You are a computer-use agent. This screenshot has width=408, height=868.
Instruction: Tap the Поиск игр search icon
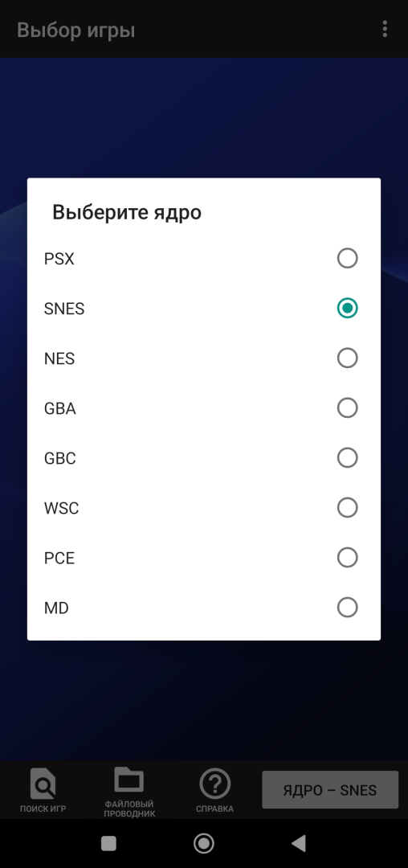point(43,783)
